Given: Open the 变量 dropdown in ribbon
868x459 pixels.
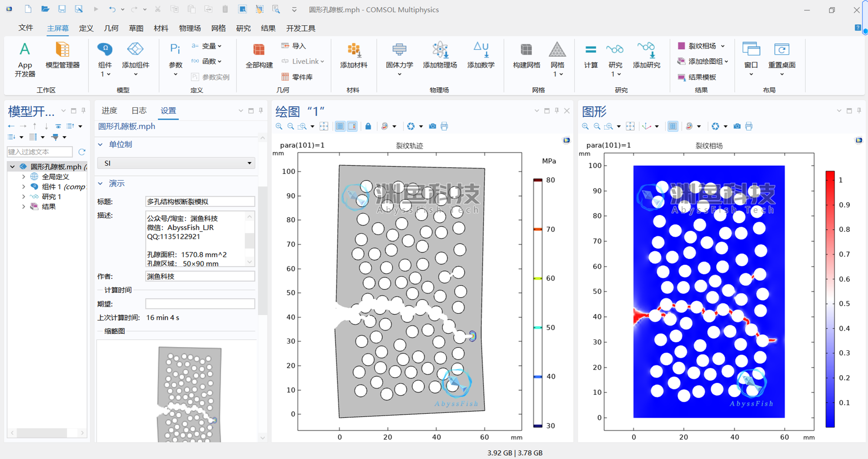Looking at the screenshot, I should 207,46.
